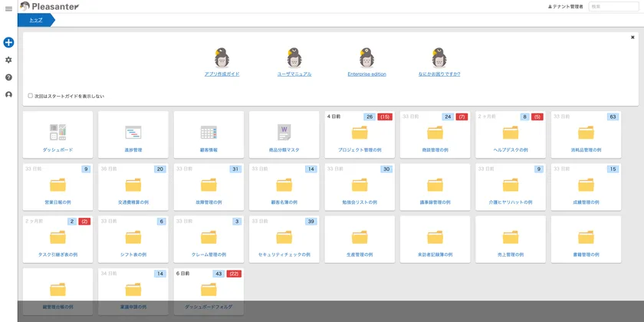This screenshot has width=644, height=322.
Task: Check 次回はスタートガイドを表示しない checkbox
Action: [x=31, y=96]
